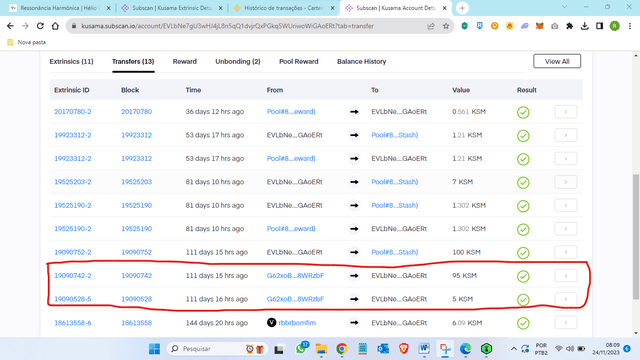Click the '0.561 KSM' value
The width and height of the screenshot is (640, 360).
(x=469, y=112)
